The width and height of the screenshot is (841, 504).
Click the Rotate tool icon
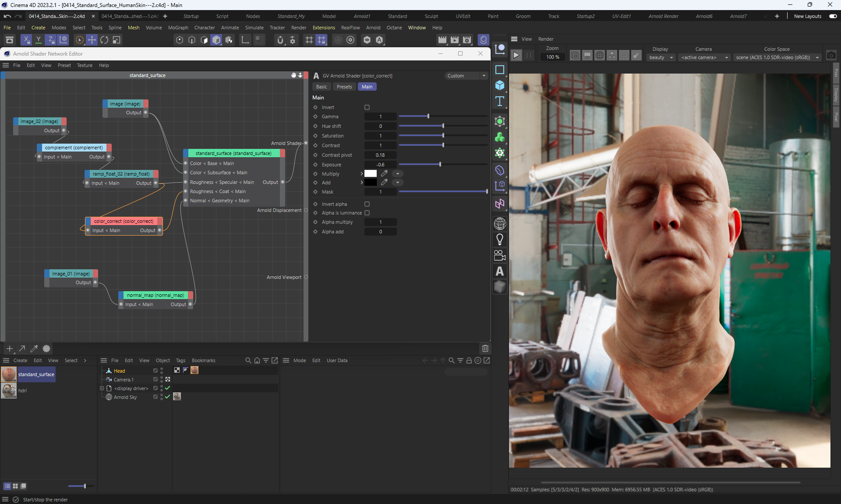pyautogui.click(x=104, y=40)
